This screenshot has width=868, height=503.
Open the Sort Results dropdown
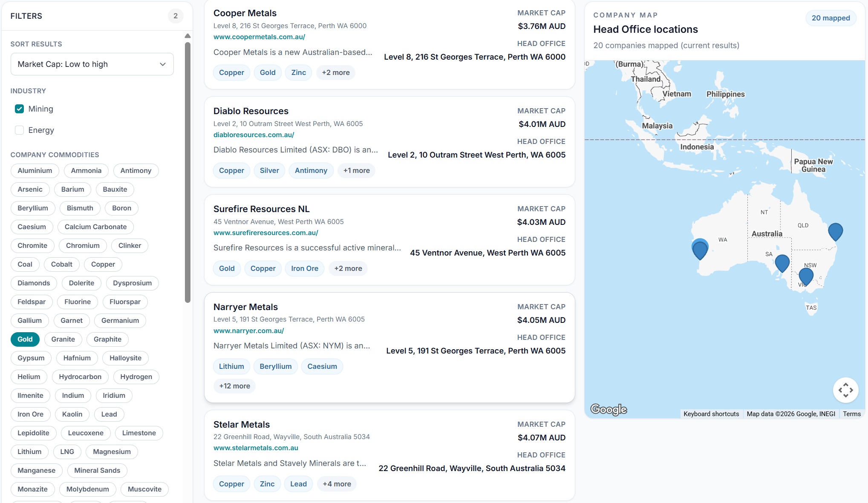(x=92, y=64)
